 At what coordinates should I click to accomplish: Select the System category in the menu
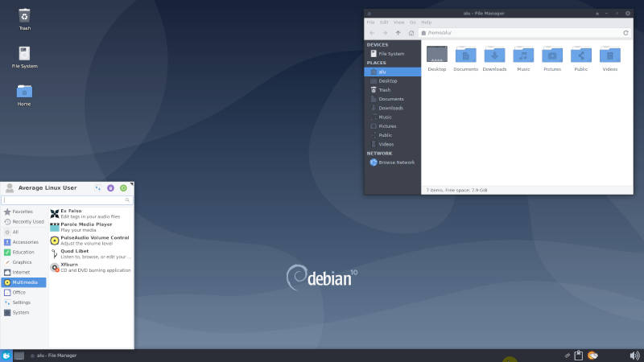pos(24,312)
